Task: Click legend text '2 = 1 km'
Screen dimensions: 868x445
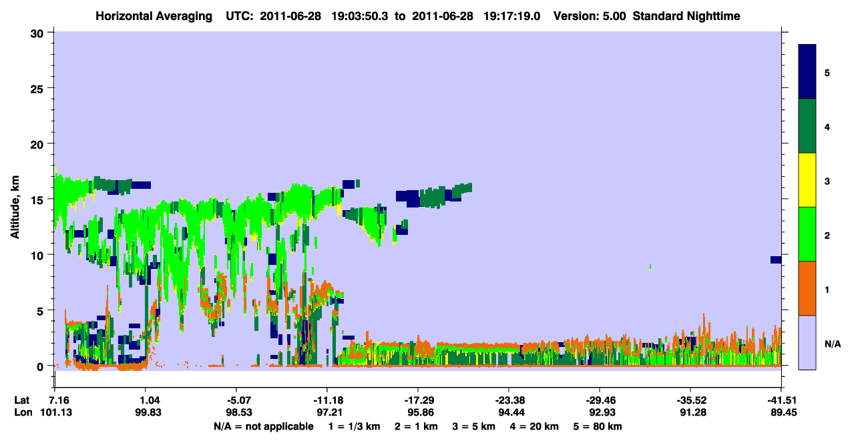Action: click(x=417, y=426)
